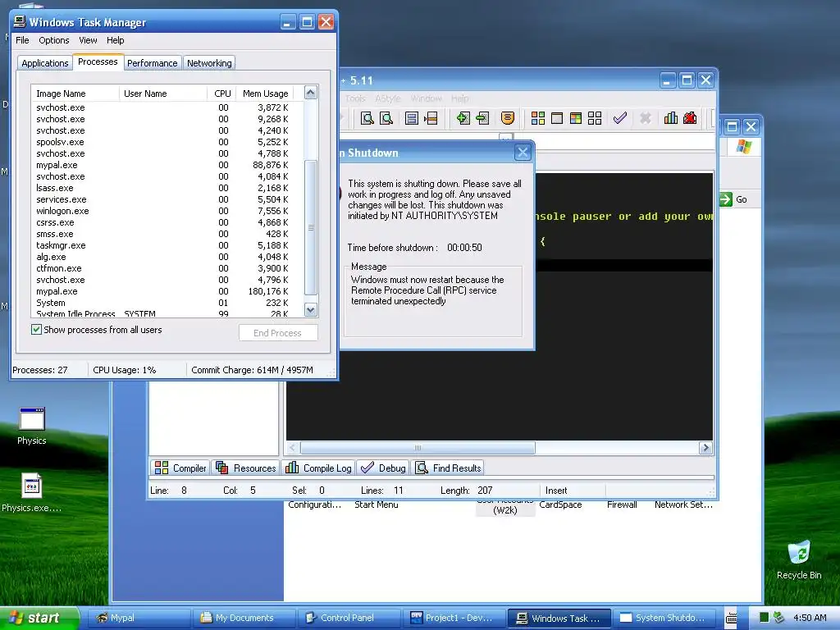Click the Start button

(39, 618)
